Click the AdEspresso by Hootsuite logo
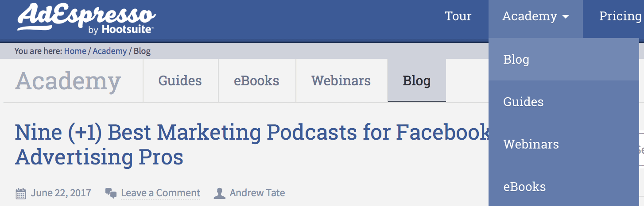Image resolution: width=644 pixels, height=206 pixels. coord(86,19)
